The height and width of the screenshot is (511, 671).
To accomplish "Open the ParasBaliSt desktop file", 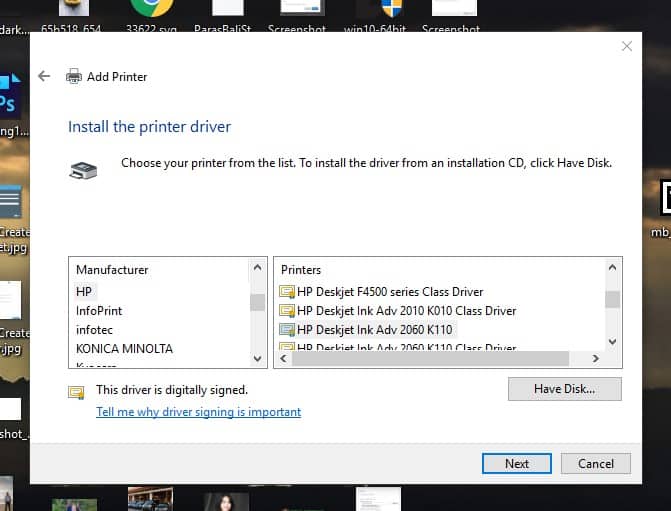I will coord(223,16).
